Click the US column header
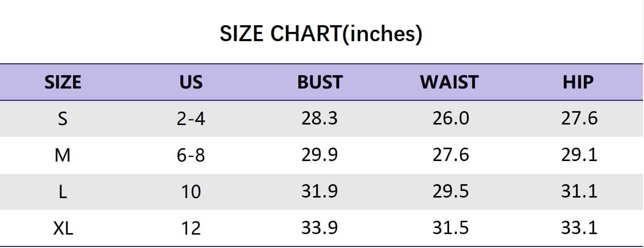The height and width of the screenshot is (248, 644). click(x=191, y=82)
